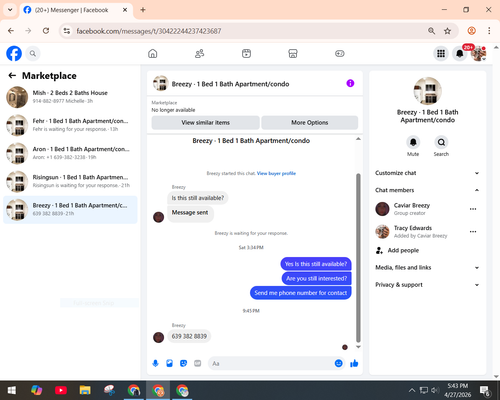Collapse the Chat members section

(427, 190)
